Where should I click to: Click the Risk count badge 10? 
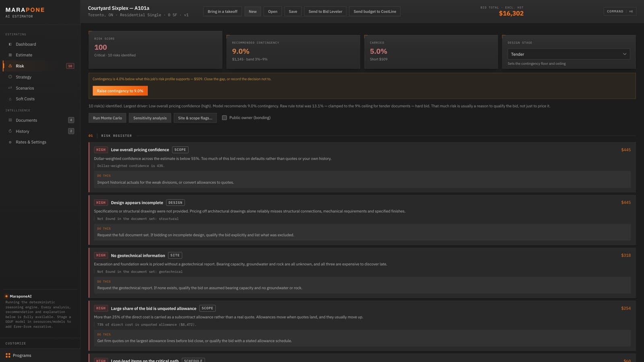pyautogui.click(x=70, y=66)
